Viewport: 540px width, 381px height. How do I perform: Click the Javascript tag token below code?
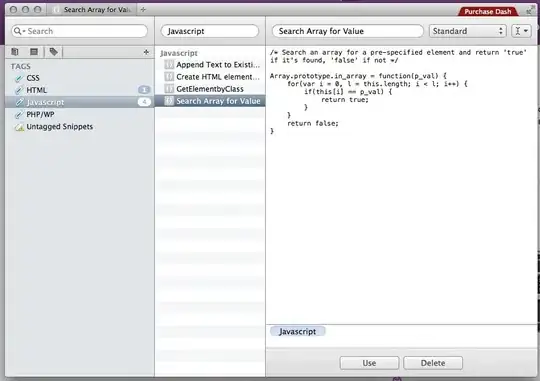click(298, 331)
